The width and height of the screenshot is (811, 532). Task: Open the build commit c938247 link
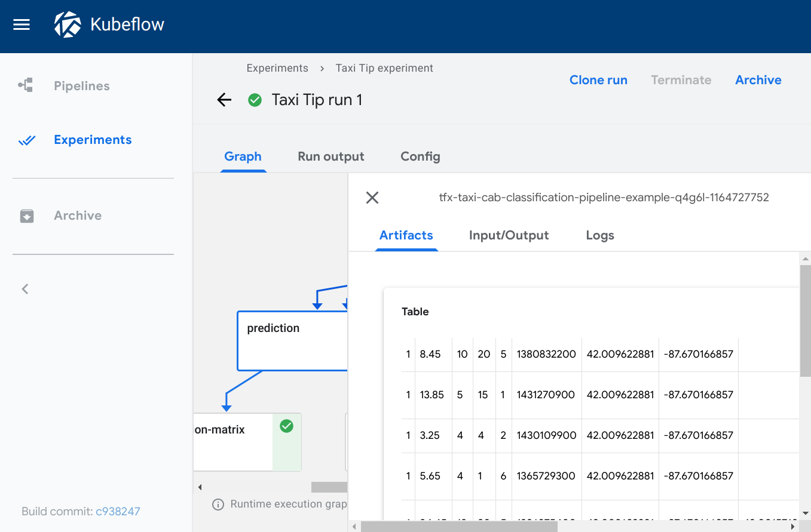point(118,511)
